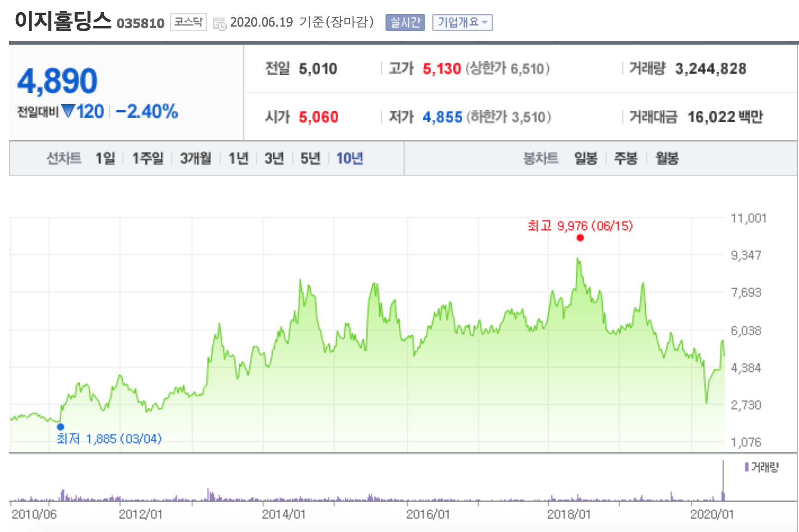This screenshot has height=532, width=799.
Task: Switch to 월봉 candlestick chart
Action: pyautogui.click(x=667, y=158)
